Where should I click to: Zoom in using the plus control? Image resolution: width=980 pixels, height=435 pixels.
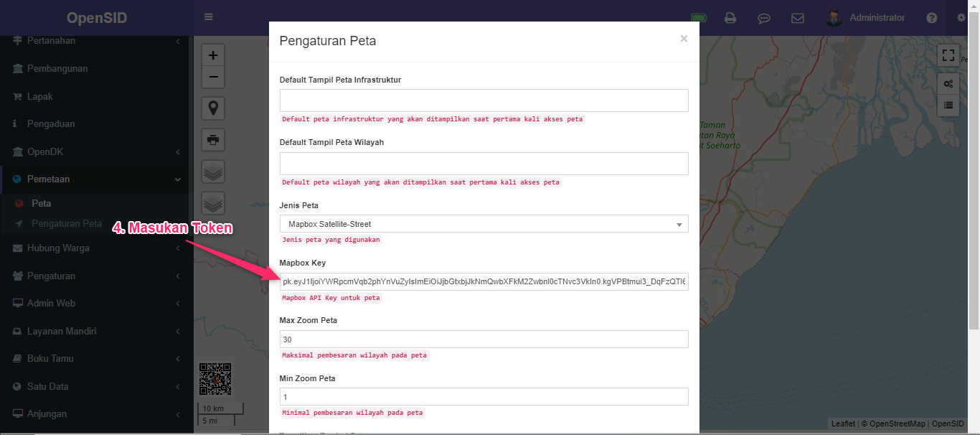click(212, 54)
